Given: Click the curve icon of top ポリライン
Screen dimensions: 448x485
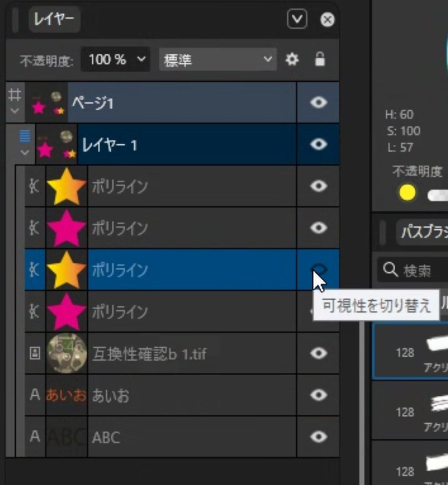Looking at the screenshot, I should pyautogui.click(x=35, y=186).
